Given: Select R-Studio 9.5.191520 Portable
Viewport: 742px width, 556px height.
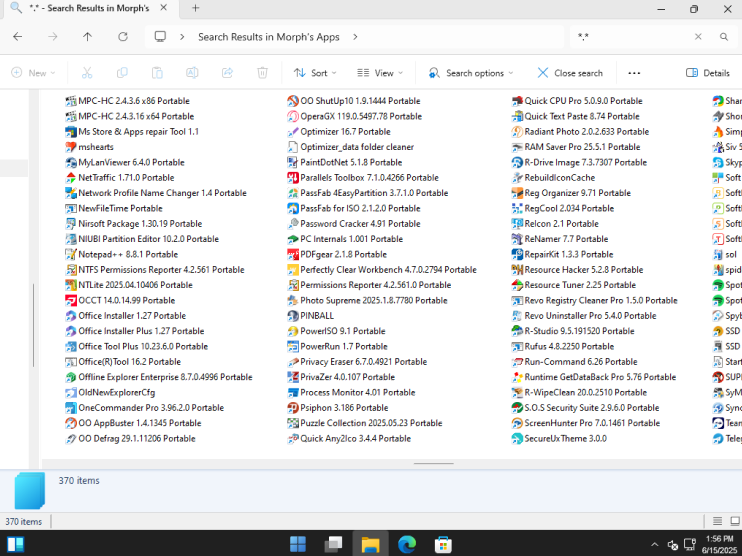Looking at the screenshot, I should pos(573,331).
